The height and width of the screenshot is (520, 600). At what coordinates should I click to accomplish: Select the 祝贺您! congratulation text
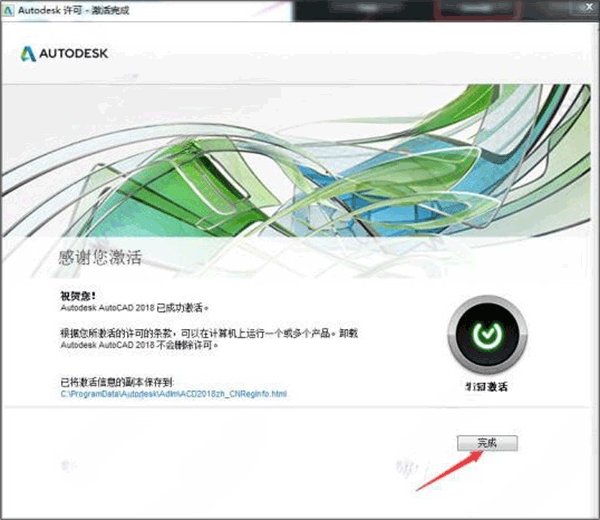click(78, 296)
